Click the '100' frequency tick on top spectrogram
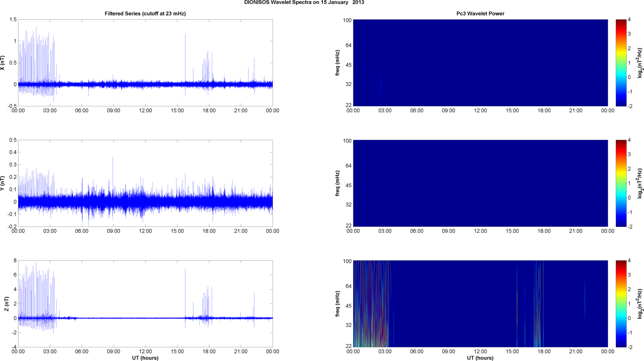The width and height of the screenshot is (644, 361). [347, 20]
